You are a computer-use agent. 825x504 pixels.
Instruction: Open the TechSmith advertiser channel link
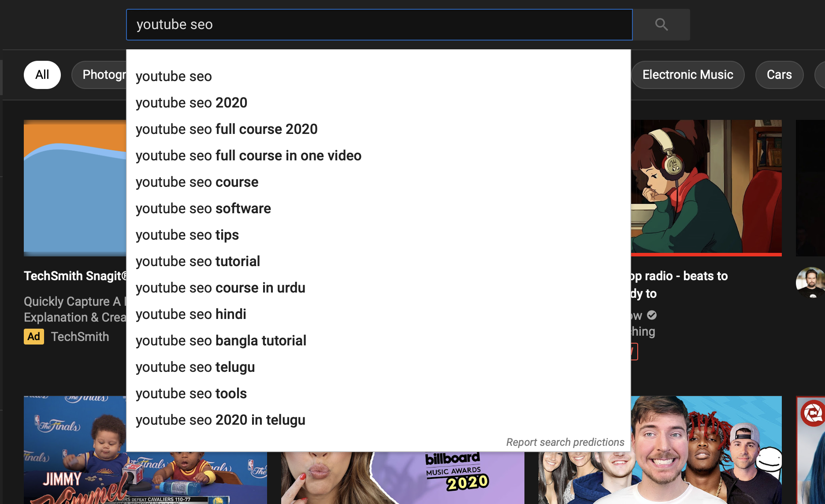(x=80, y=337)
